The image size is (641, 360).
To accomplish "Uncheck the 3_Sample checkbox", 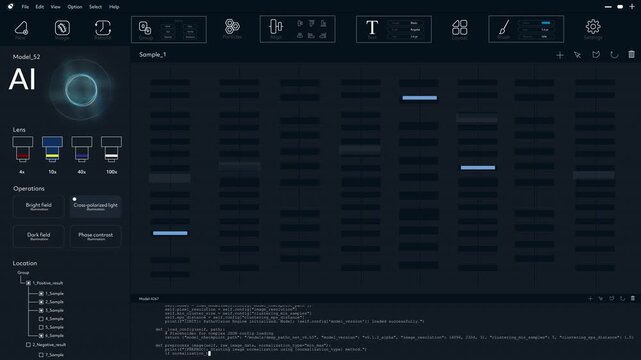I will click(41, 311).
